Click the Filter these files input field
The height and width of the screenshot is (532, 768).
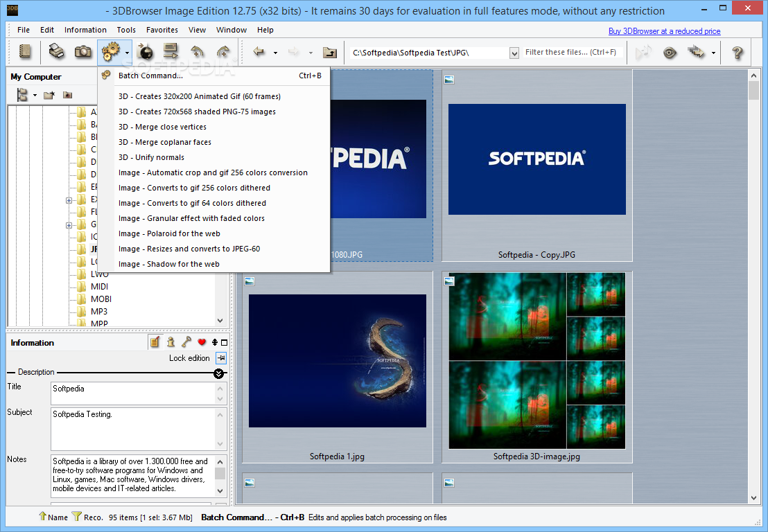572,53
